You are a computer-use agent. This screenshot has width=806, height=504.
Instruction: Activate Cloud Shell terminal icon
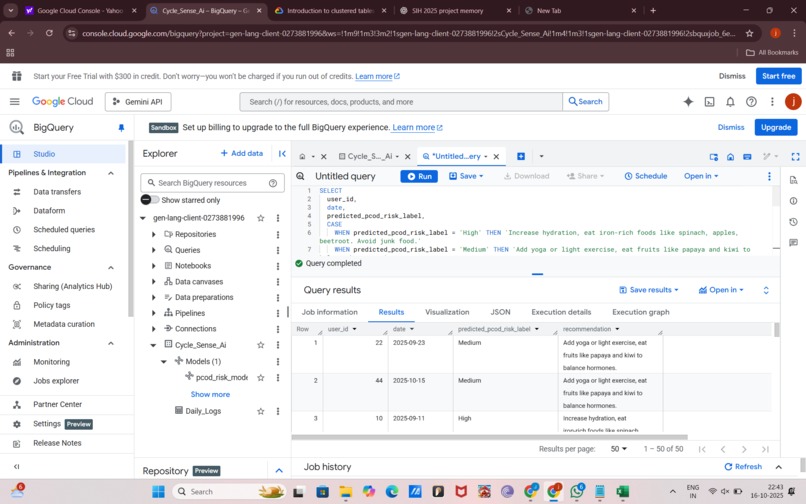click(709, 102)
